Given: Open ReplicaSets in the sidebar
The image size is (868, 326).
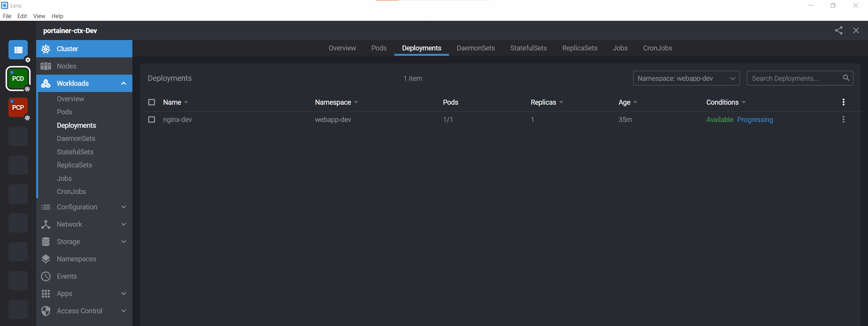Looking at the screenshot, I should 74,165.
